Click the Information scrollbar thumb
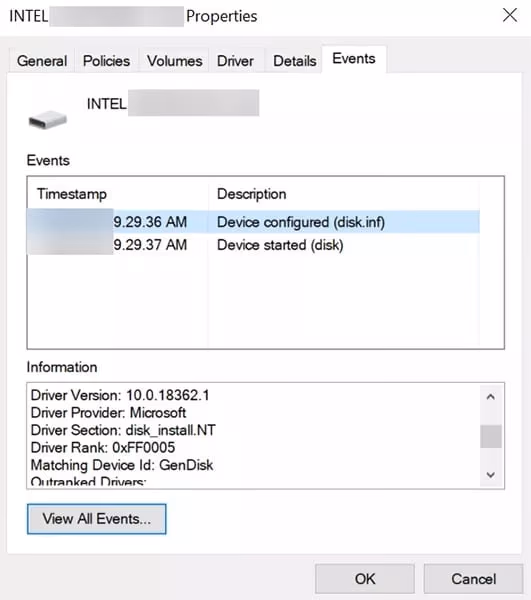Screen dimensions: 531x600 click(491, 436)
